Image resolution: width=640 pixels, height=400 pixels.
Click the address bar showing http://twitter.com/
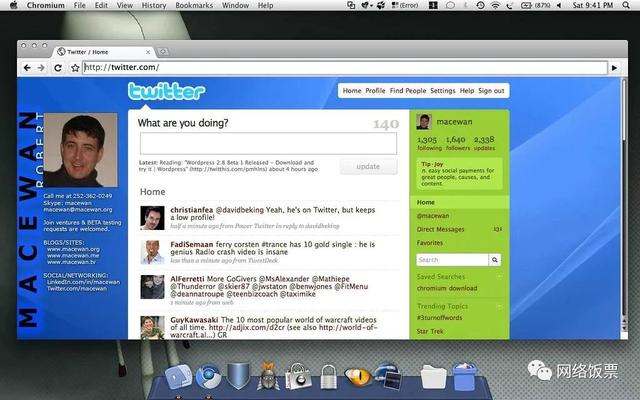tap(345, 68)
